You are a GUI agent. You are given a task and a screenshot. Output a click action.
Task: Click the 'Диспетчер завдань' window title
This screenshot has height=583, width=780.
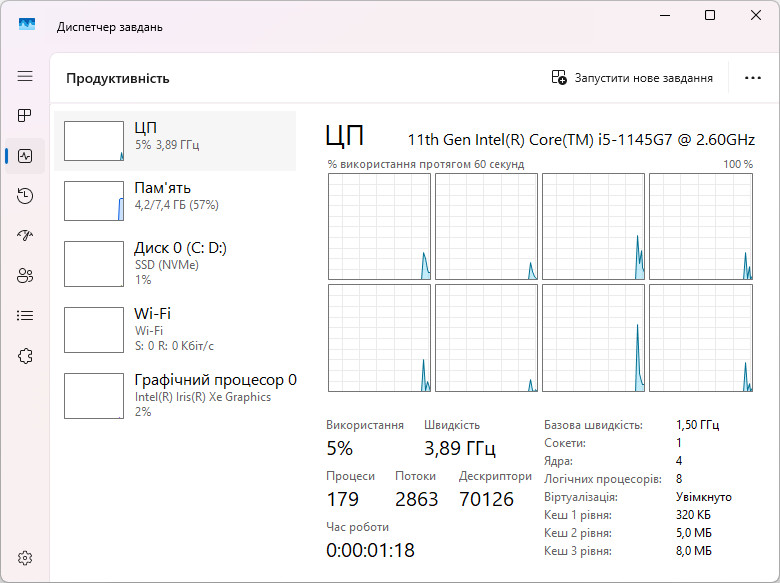coord(109,27)
